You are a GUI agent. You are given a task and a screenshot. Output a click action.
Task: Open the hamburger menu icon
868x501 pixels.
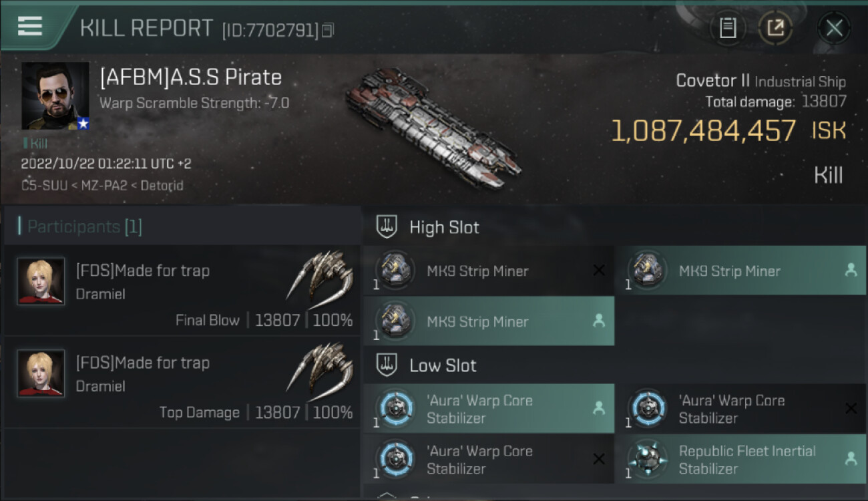point(30,26)
